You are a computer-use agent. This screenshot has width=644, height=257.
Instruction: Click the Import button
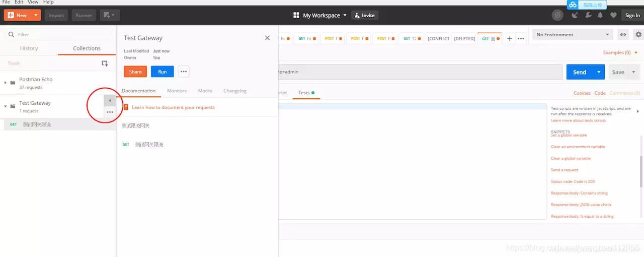pyautogui.click(x=56, y=15)
